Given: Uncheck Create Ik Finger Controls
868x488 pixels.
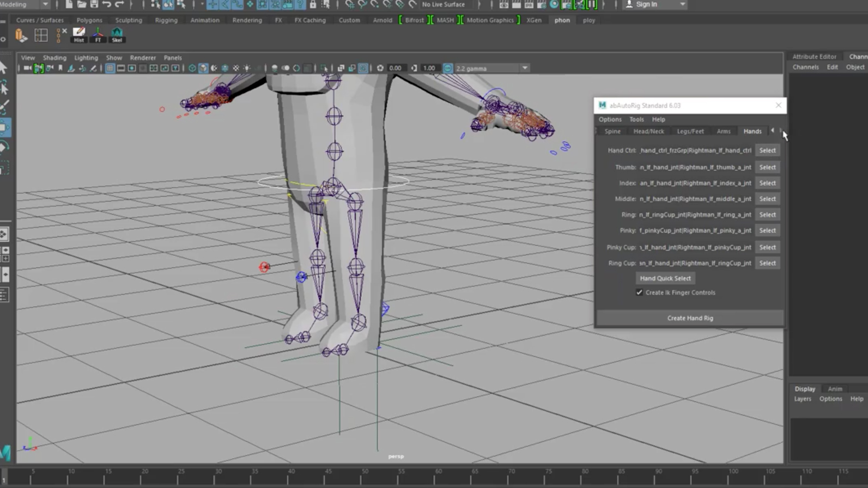Looking at the screenshot, I should pos(639,292).
